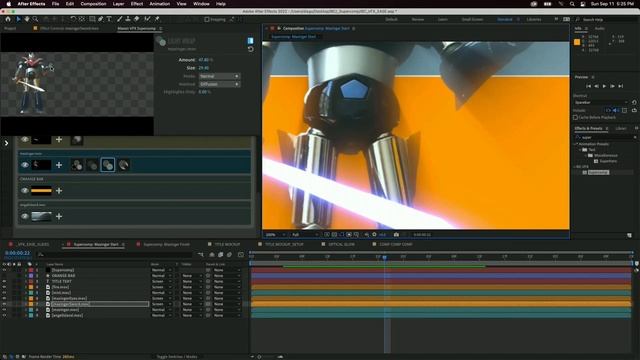Toggle eye for bottom Supercomp layer row
The width and height of the screenshot is (640, 360).
(x=25, y=216)
